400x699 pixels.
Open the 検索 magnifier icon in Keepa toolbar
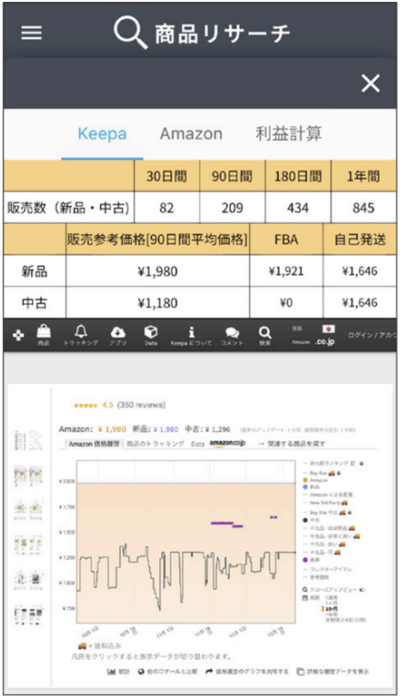tap(265, 336)
